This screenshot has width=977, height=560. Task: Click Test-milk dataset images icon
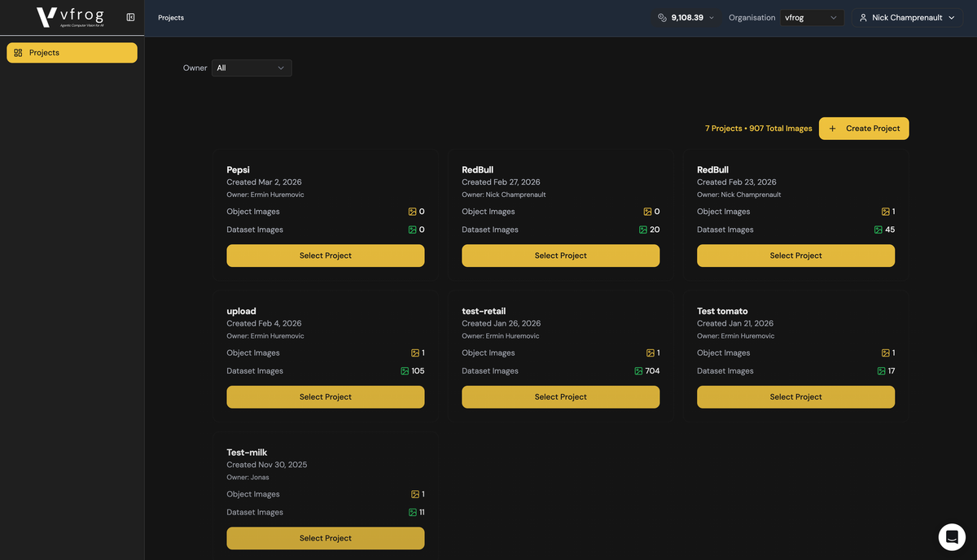(x=413, y=512)
